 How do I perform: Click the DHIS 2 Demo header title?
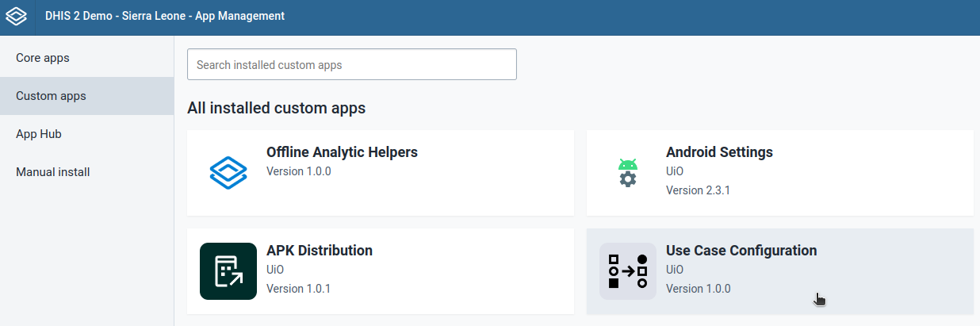click(x=165, y=16)
